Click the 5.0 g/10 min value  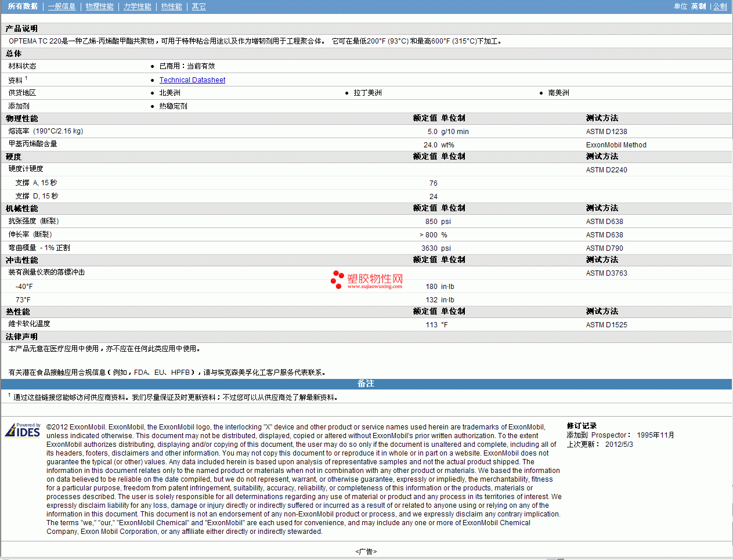pyautogui.click(x=447, y=132)
